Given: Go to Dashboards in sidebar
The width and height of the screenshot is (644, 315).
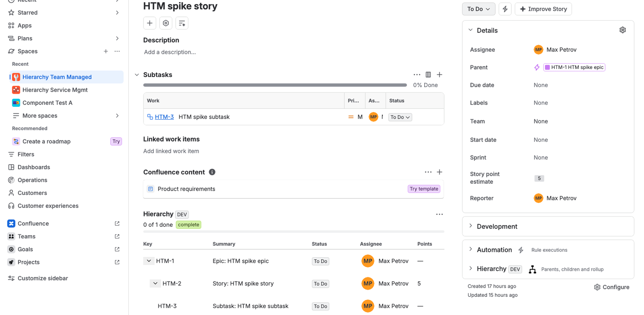Looking at the screenshot, I should [x=34, y=167].
